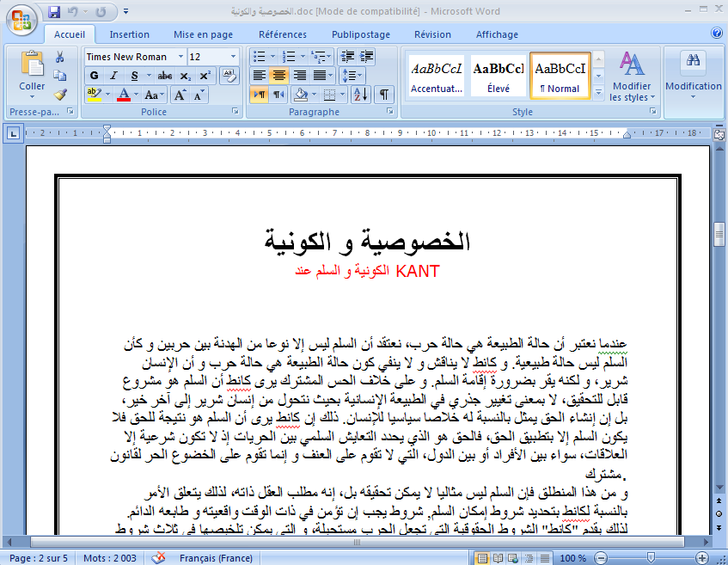728x565 pixels.
Task: Save the document with the floppy icon
Action: (54, 12)
